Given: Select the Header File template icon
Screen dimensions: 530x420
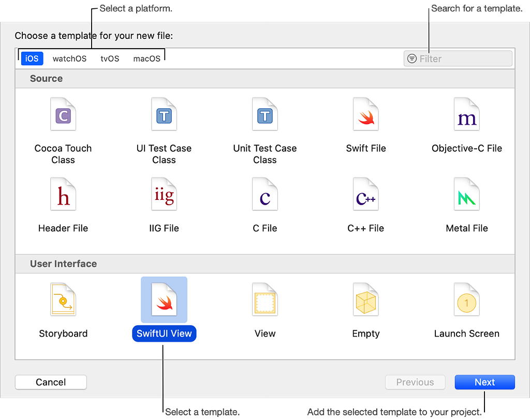Looking at the screenshot, I should pyautogui.click(x=63, y=194).
